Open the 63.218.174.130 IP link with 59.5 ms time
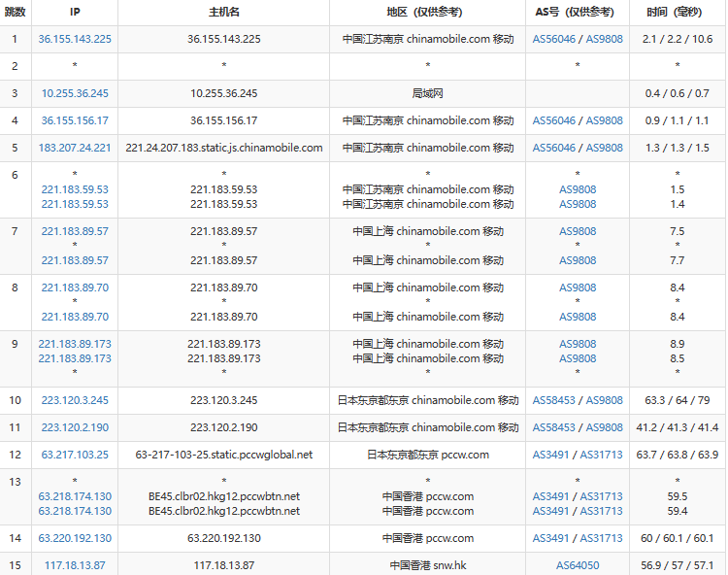Screen dimensions: 728x575 [x=75, y=496]
